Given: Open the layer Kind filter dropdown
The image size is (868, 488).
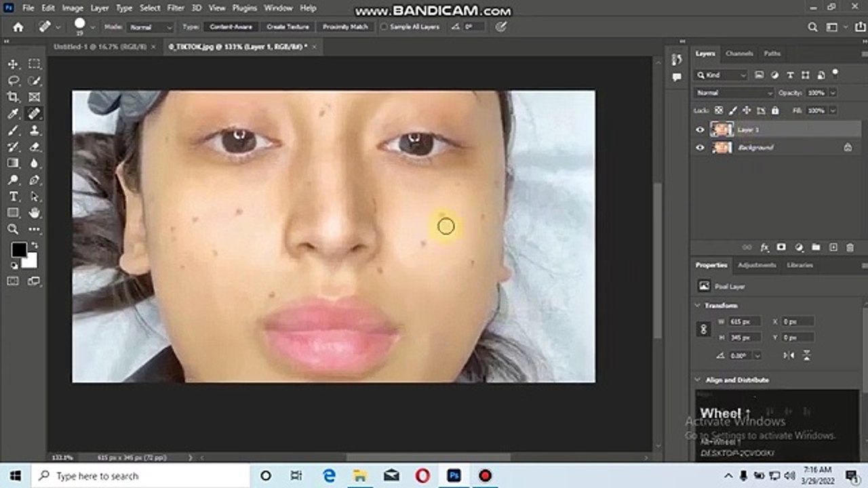Looking at the screenshot, I should [722, 75].
